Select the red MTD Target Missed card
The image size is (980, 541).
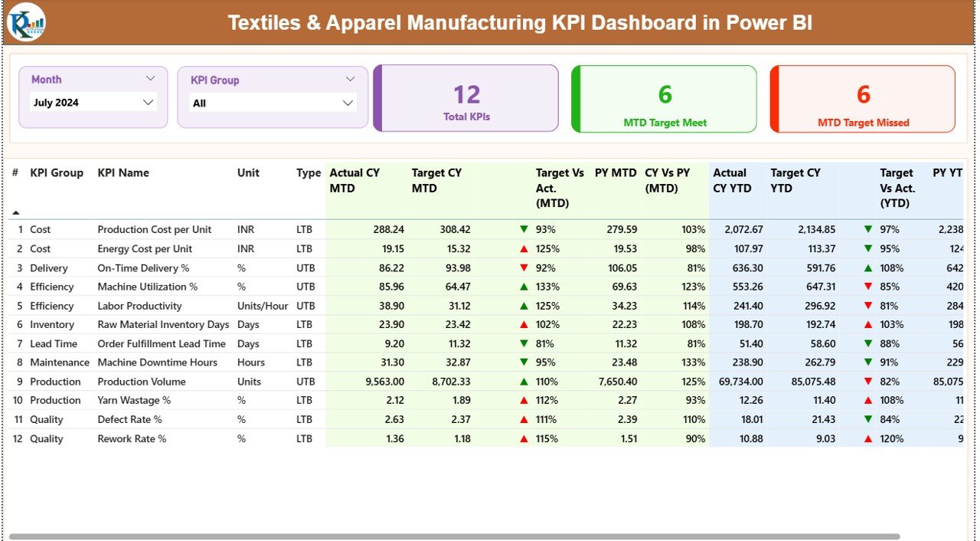click(862, 98)
